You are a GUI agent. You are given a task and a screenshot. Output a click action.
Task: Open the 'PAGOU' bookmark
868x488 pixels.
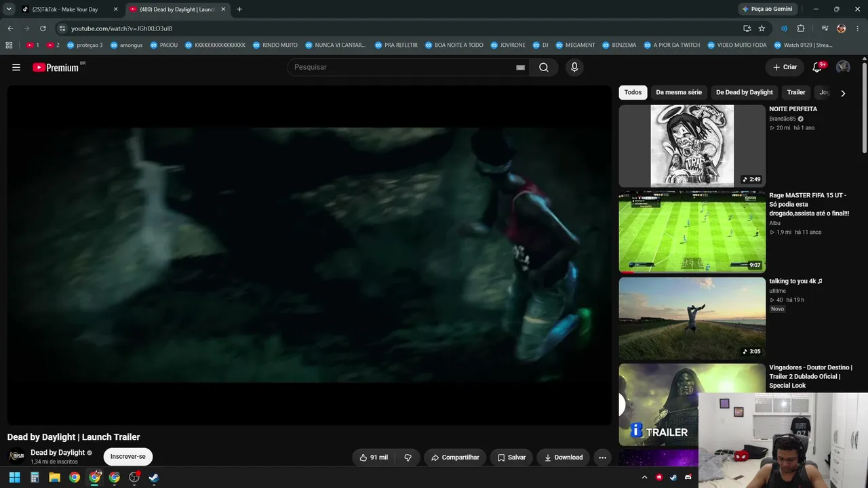163,45
